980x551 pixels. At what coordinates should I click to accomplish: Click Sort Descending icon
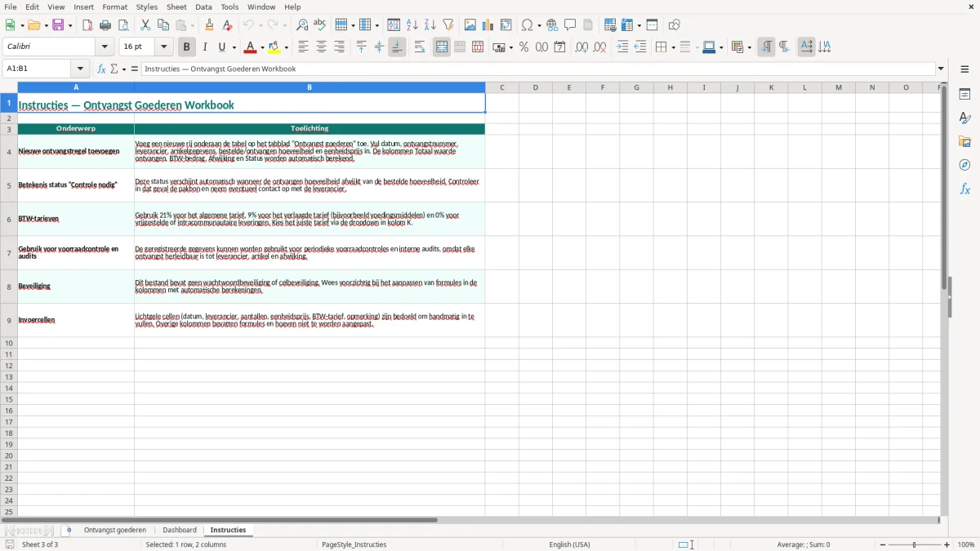[430, 25]
